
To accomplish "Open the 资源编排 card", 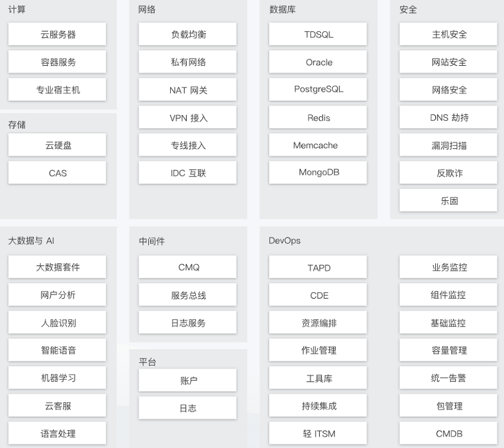I will pos(318,322).
